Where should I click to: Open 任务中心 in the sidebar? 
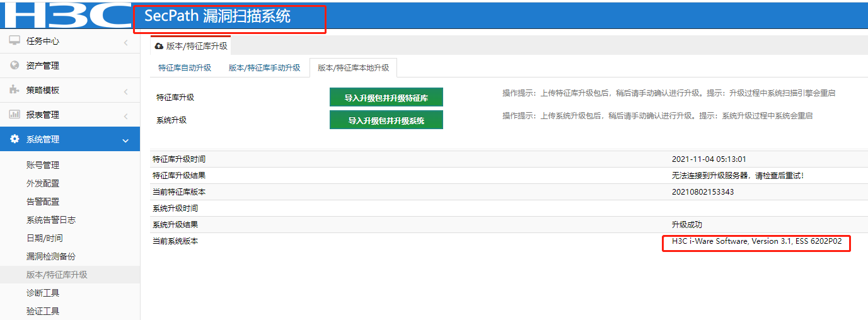(x=43, y=41)
